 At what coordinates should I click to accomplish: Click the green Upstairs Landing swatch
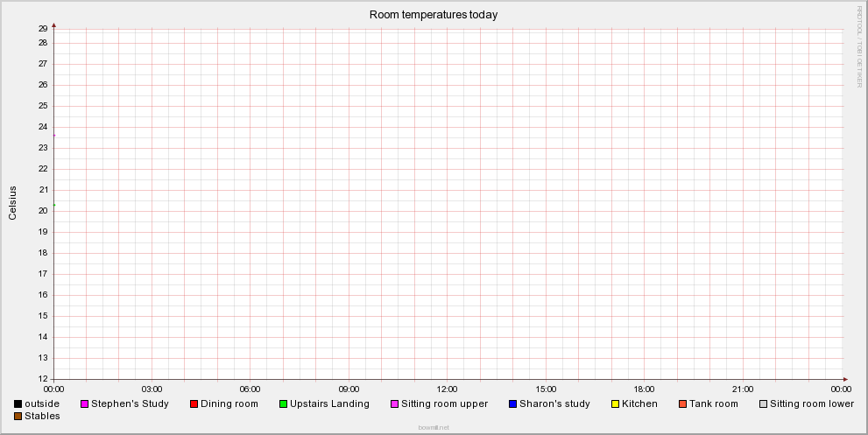284,403
